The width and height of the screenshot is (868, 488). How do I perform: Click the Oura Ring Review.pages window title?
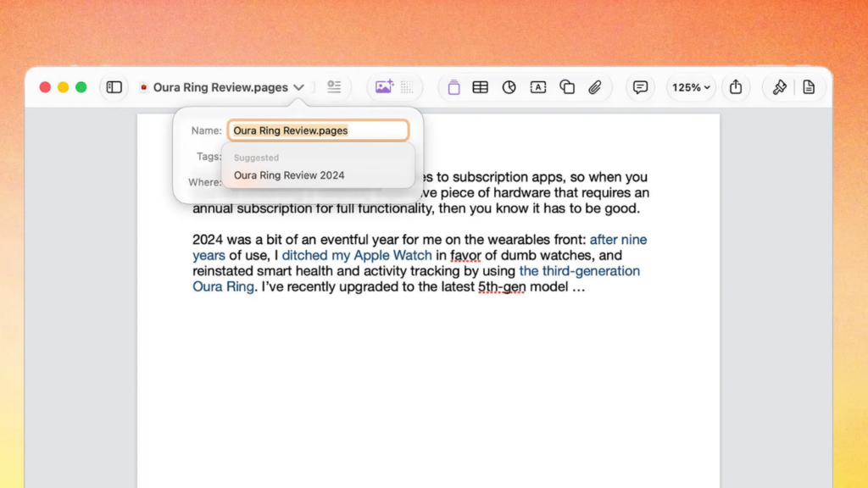220,87
